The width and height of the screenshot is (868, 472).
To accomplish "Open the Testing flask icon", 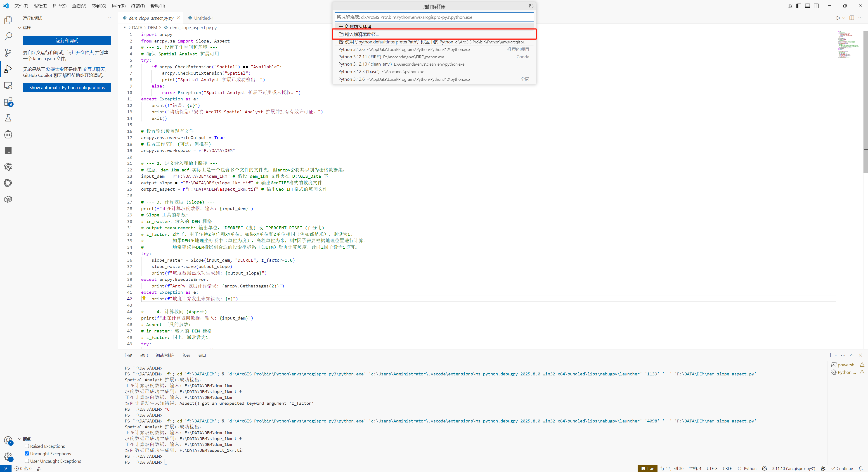I will tap(8, 118).
